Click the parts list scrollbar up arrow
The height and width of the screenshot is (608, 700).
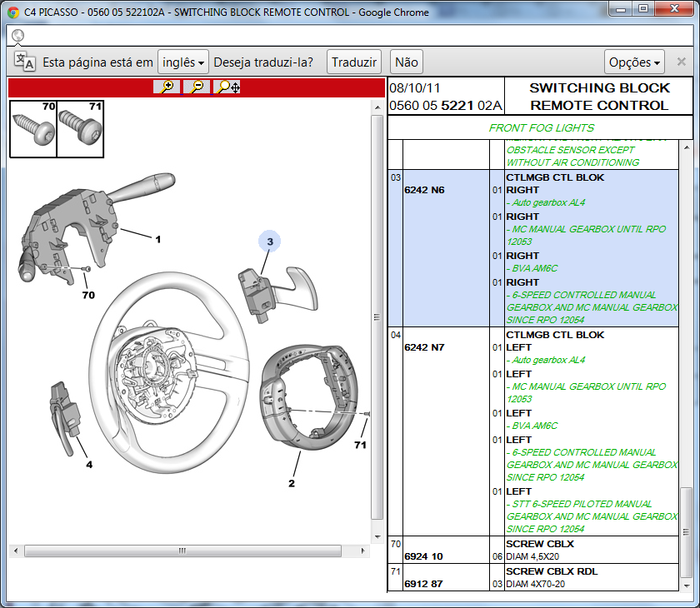(x=687, y=147)
